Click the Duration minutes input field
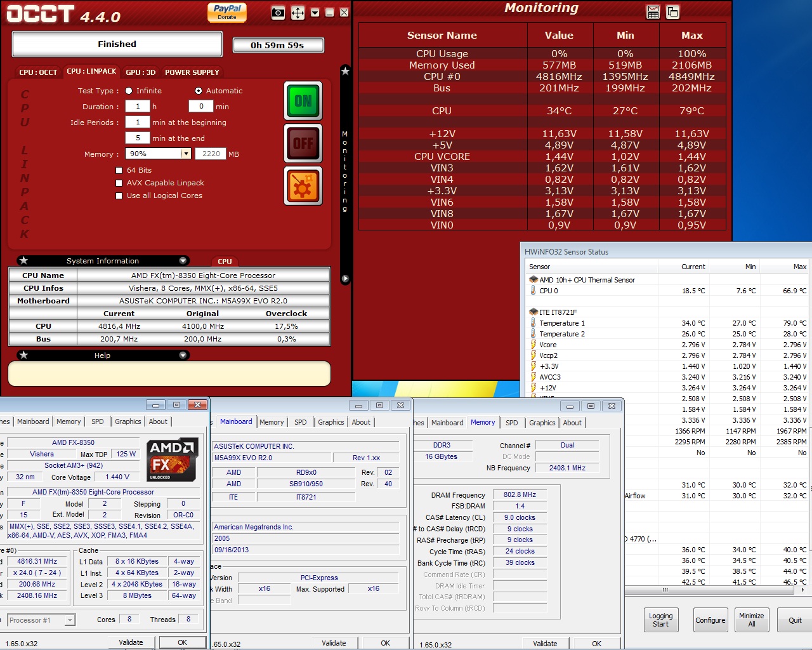This screenshot has width=812, height=650. pyautogui.click(x=201, y=106)
